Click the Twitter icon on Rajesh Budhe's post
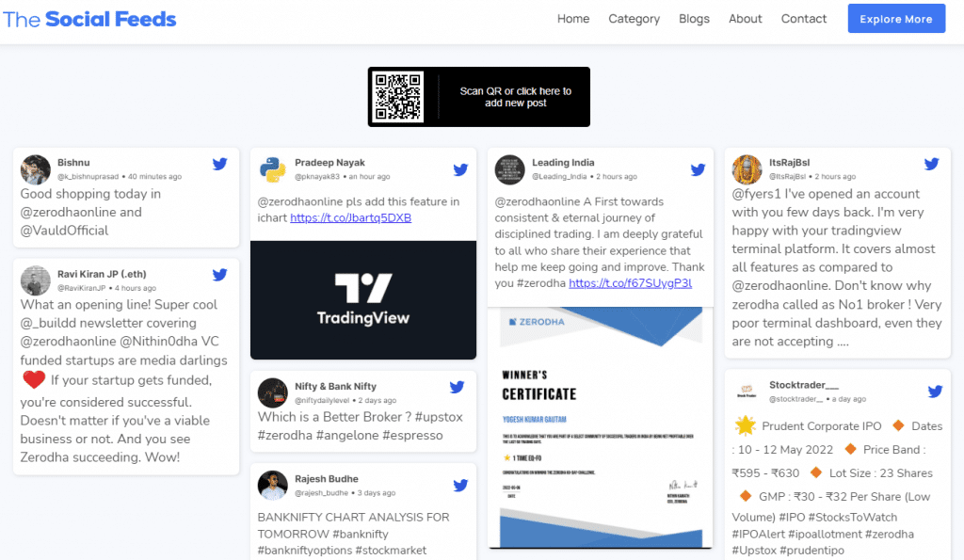This screenshot has height=560, width=964. [460, 485]
